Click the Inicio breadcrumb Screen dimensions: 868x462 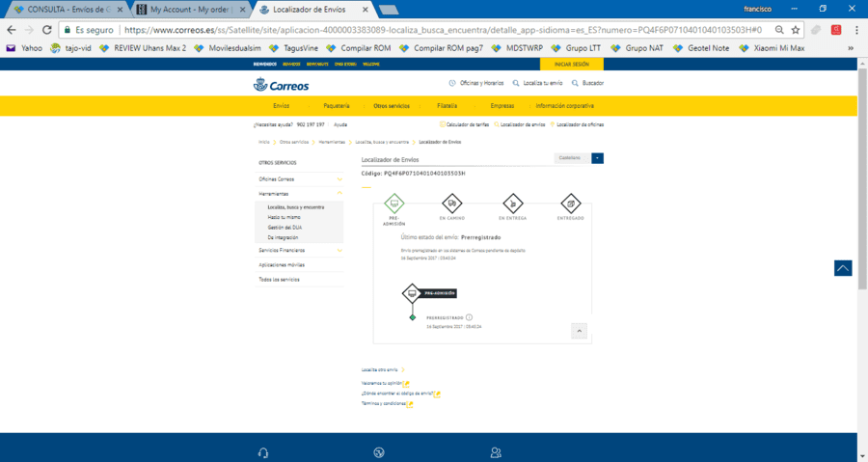point(264,142)
